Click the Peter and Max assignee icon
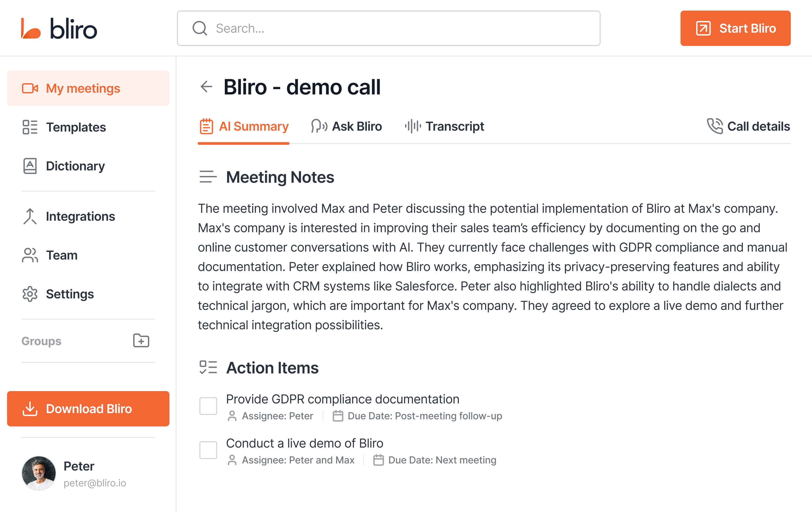 [x=232, y=460]
